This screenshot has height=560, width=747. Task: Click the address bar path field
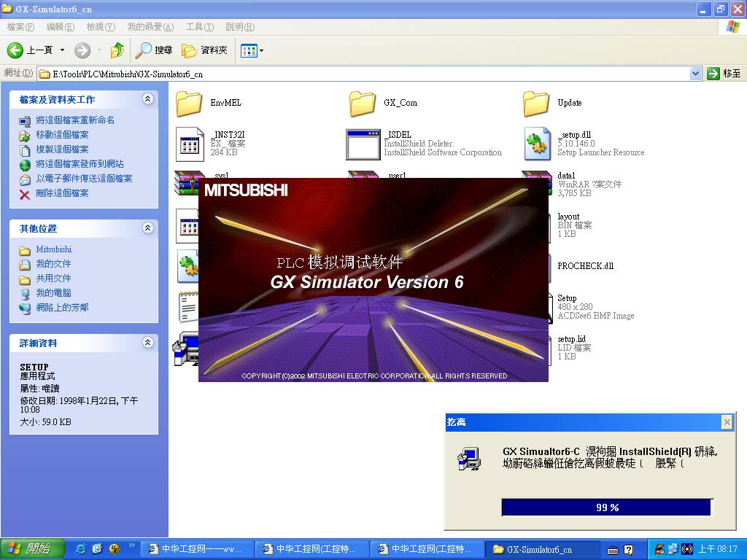tap(363, 74)
